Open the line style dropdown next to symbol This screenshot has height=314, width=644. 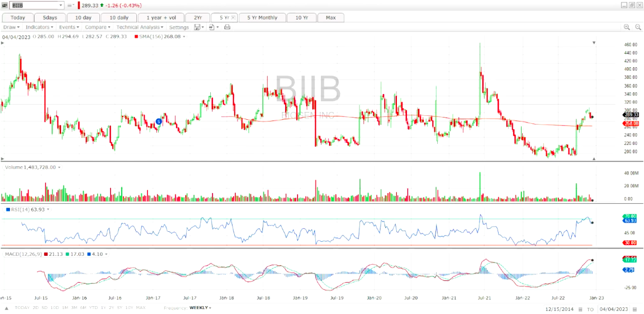point(70,6)
